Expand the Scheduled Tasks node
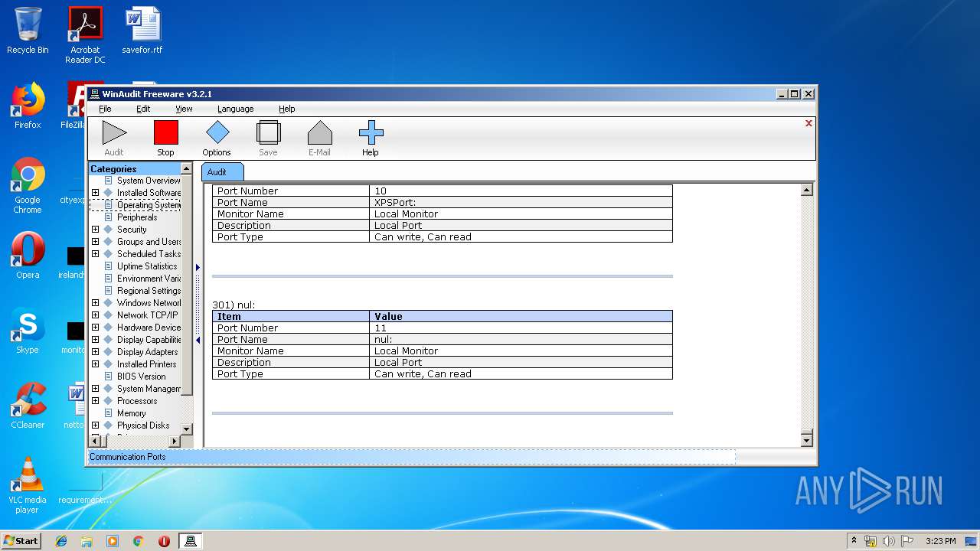 click(x=95, y=254)
